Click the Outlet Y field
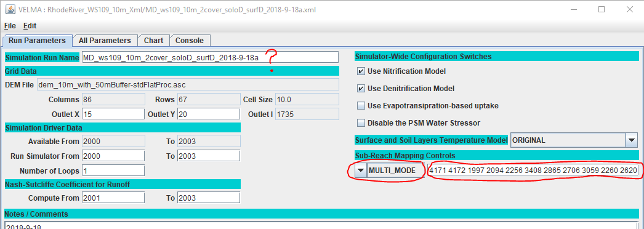 tap(209, 114)
